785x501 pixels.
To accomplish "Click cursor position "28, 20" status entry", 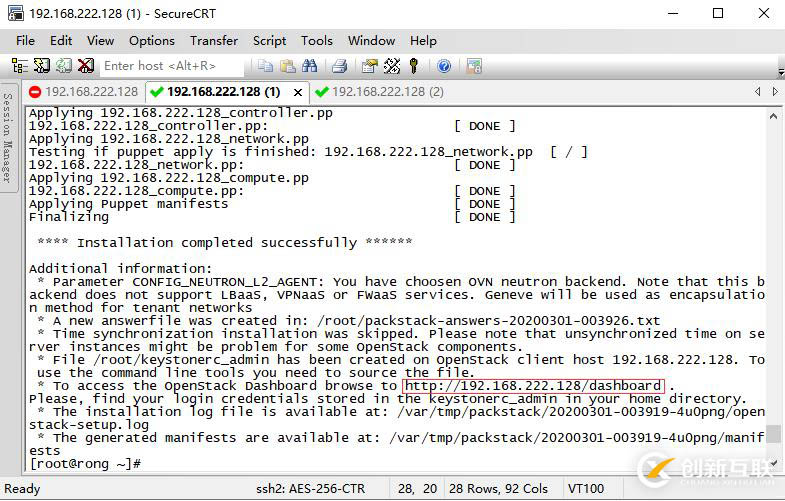I will 417,488.
